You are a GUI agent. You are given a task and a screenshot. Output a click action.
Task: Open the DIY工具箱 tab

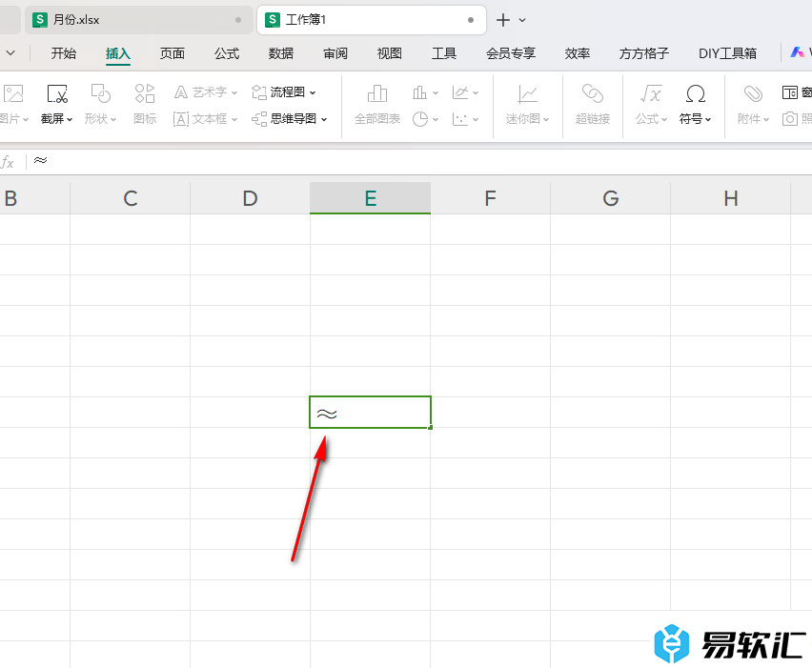727,53
